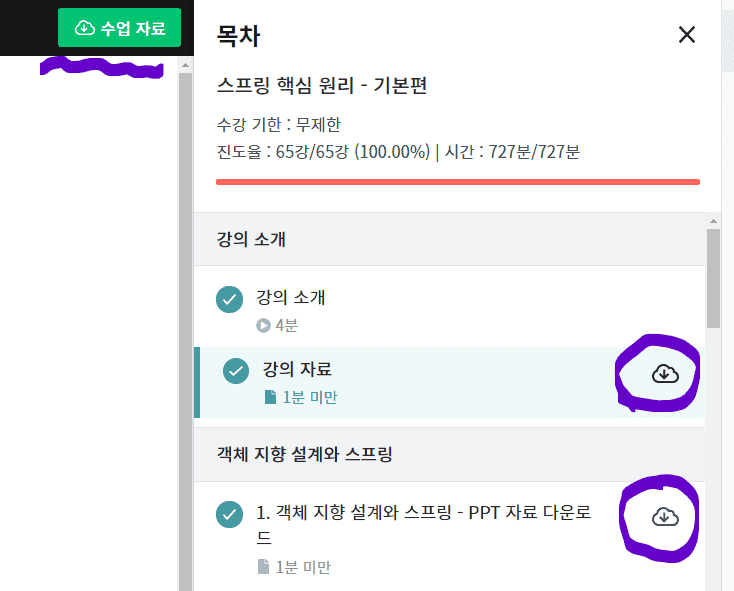Click the red course progress bar

coord(458,182)
